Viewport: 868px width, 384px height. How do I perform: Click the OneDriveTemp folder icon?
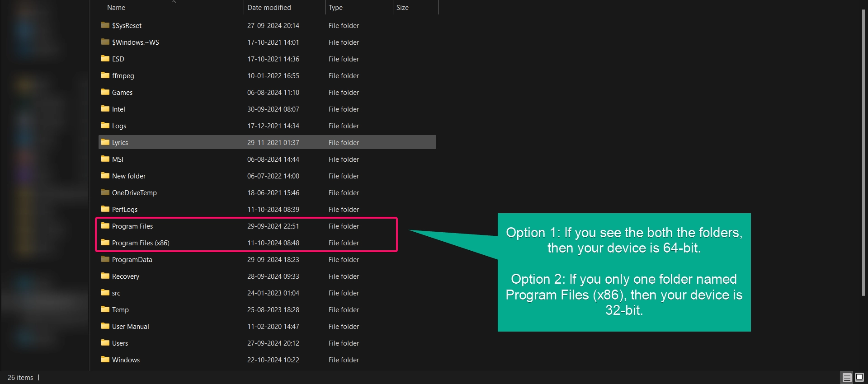[105, 192]
